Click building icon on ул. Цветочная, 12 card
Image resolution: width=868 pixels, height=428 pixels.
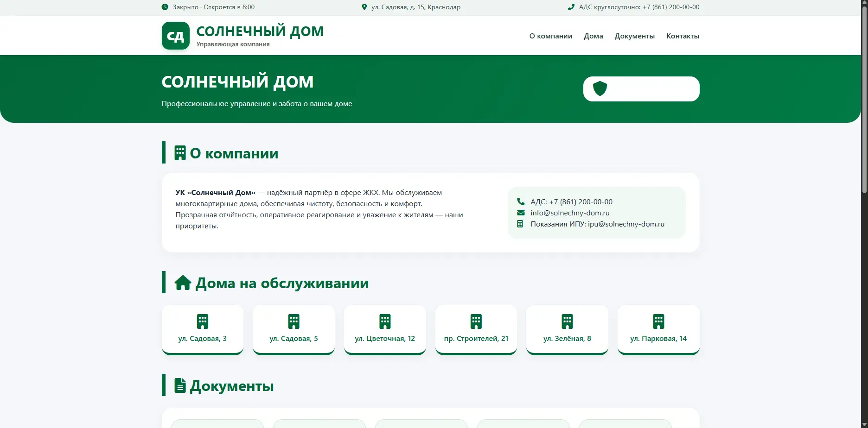pyautogui.click(x=385, y=321)
